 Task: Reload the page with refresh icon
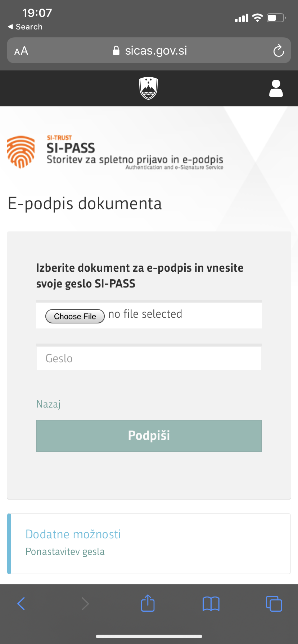coord(279,51)
